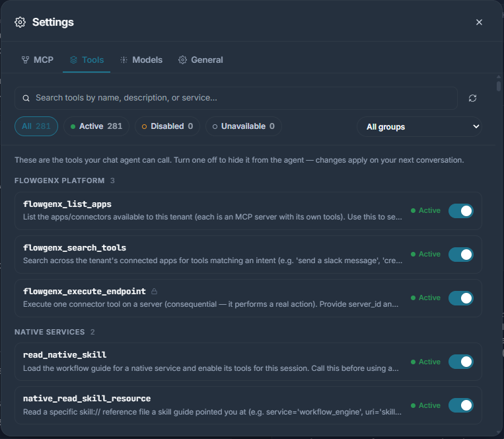
Task: Select the Tools tab
Action: pos(87,60)
